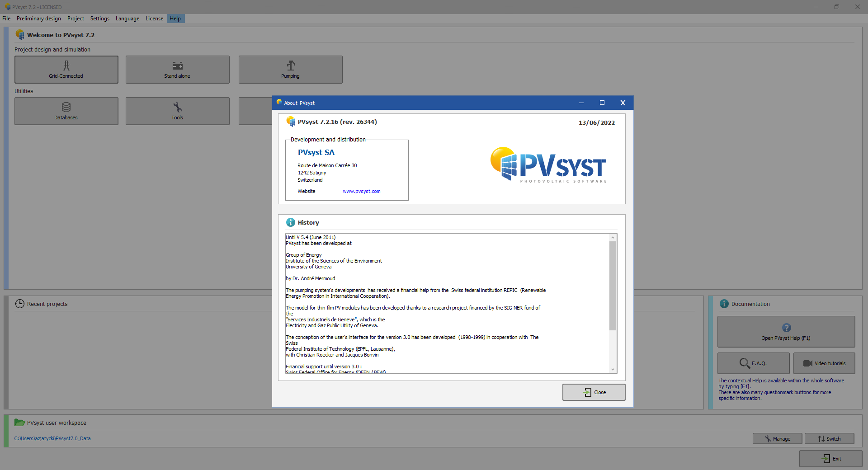Click the History scrollbar up arrow

[613, 238]
